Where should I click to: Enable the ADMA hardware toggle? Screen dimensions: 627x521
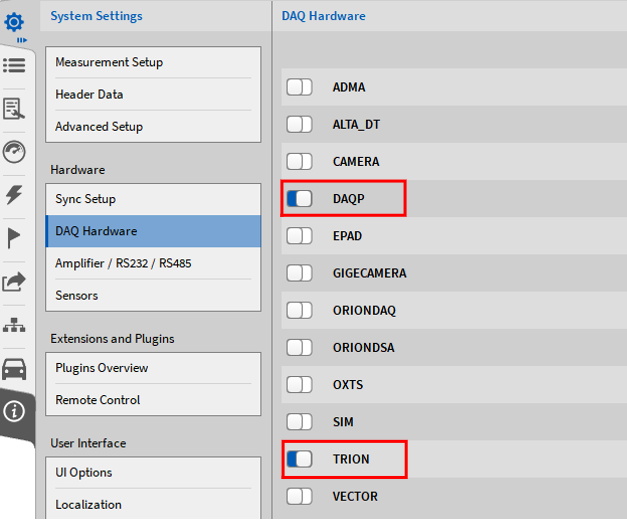point(299,87)
